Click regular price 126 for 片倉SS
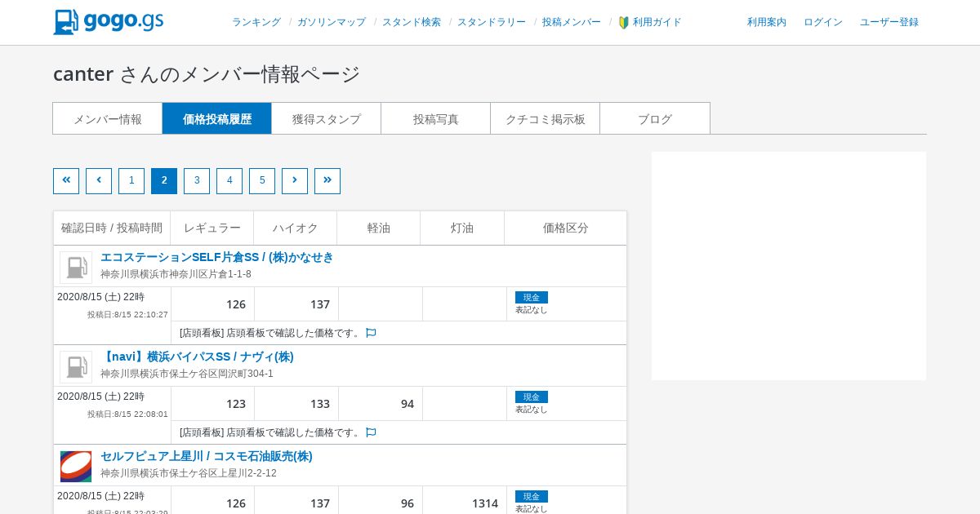 pyautogui.click(x=236, y=304)
